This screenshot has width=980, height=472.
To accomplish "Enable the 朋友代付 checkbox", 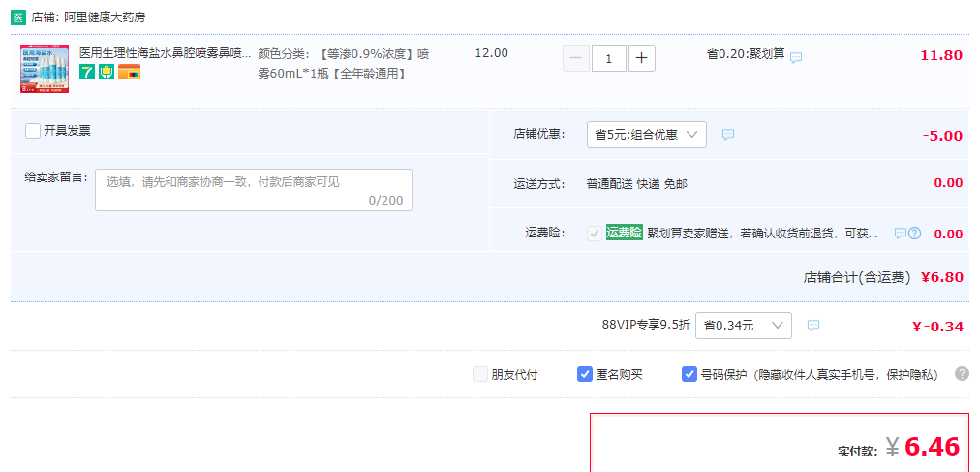I will tap(480, 374).
